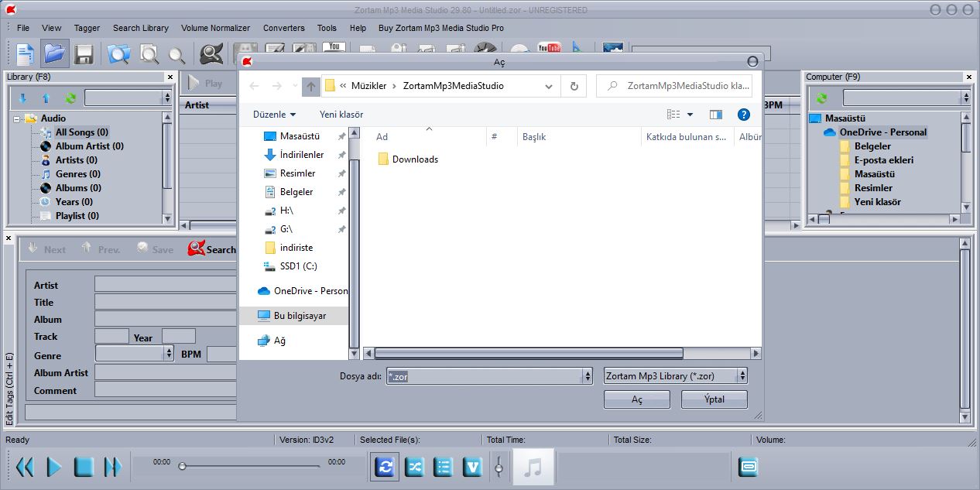Click the music note album art icon
Screen dimensions: 980x490
[x=533, y=467]
